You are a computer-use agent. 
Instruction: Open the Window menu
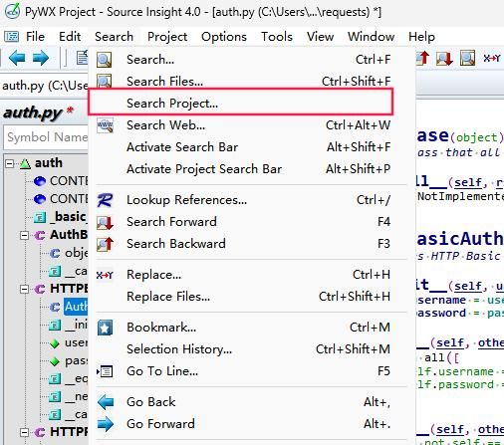371,37
